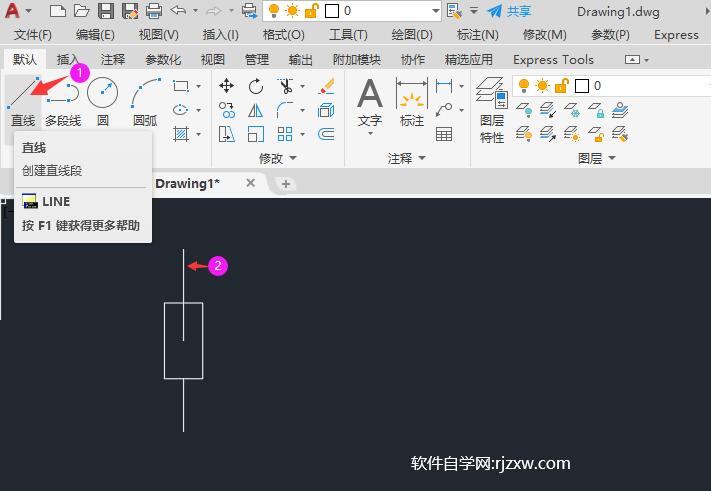Viewport: 711px width, 491px height.
Task: Select the 圆弧 (Arc) tool
Action: click(x=146, y=102)
